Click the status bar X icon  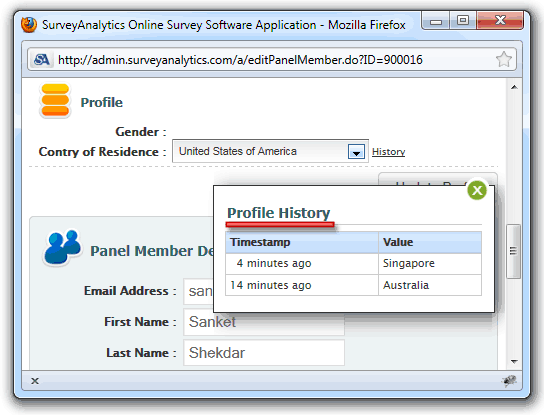35,381
